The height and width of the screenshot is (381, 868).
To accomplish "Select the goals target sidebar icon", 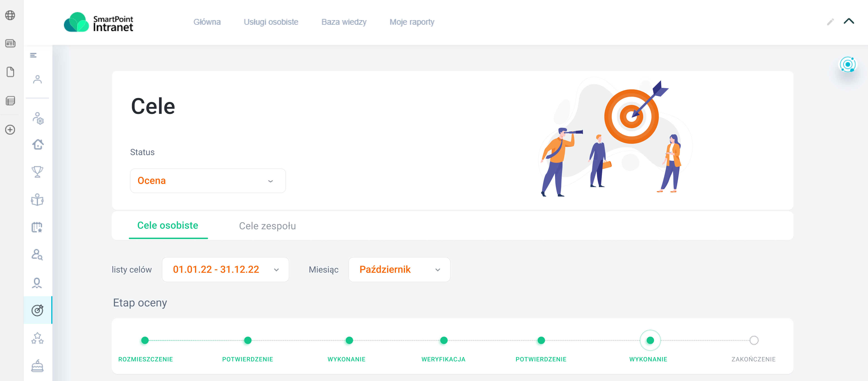I will (37, 310).
